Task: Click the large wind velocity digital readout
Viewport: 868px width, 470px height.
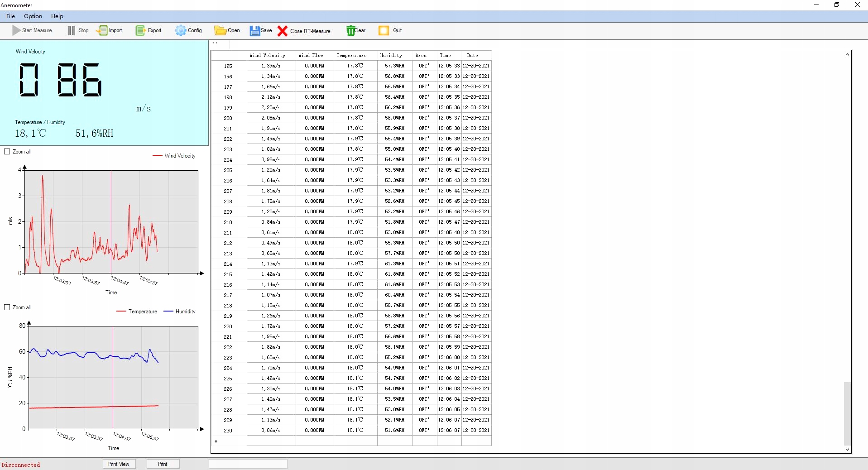Action: (x=60, y=80)
